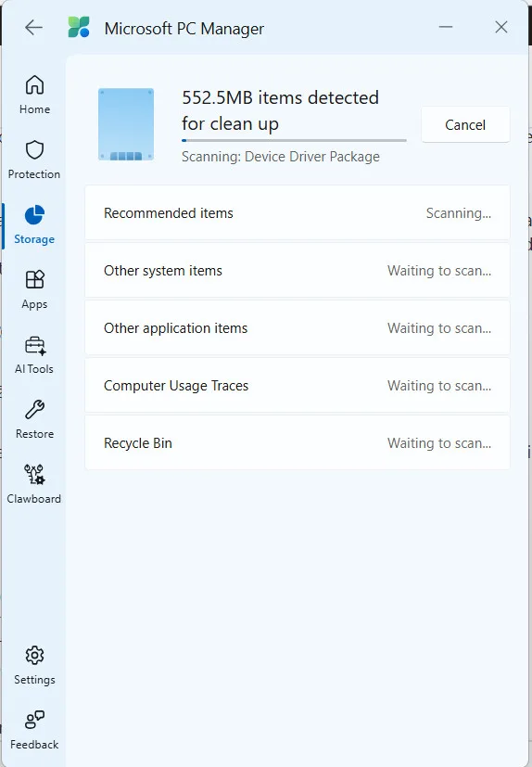Open the Feedback section
Image resolution: width=532 pixels, height=767 pixels.
34,731
